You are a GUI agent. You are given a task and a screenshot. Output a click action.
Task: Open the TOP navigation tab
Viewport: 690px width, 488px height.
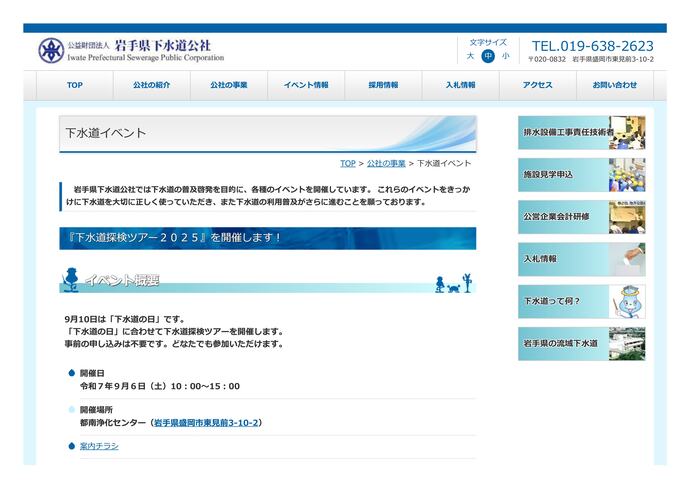[75, 86]
